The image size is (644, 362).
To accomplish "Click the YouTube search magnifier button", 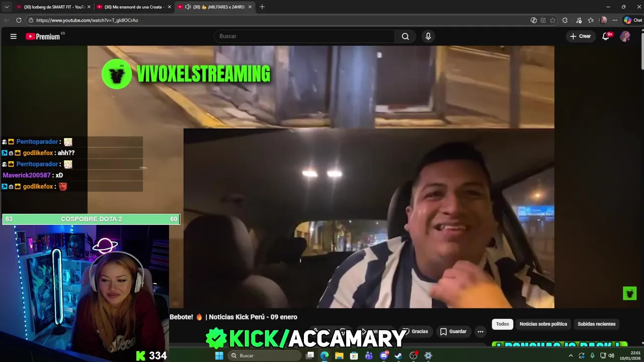I will [x=405, y=36].
